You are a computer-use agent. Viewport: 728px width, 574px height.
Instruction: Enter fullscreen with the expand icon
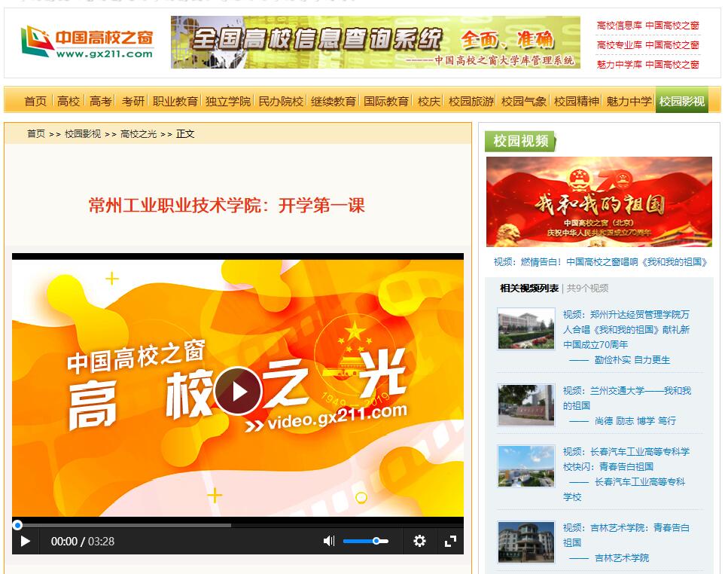450,541
